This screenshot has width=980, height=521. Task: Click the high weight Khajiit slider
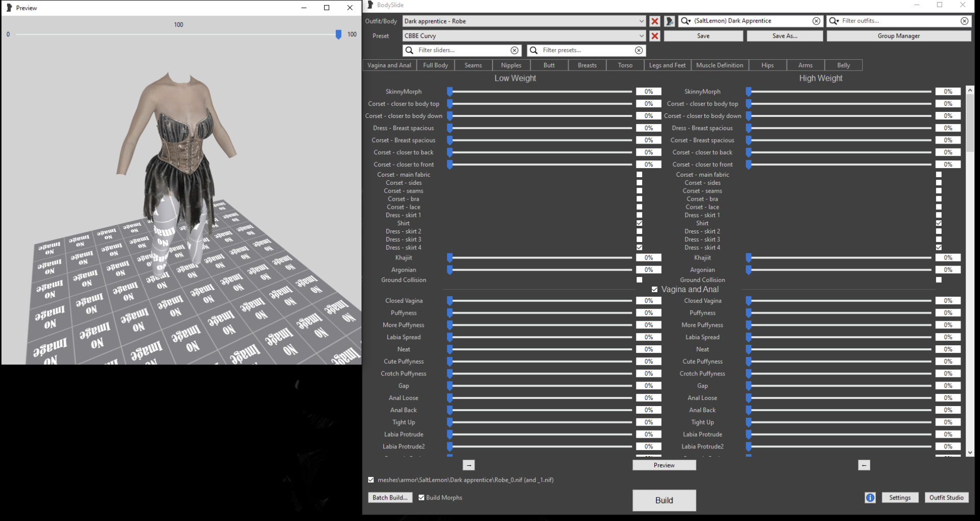coord(839,258)
